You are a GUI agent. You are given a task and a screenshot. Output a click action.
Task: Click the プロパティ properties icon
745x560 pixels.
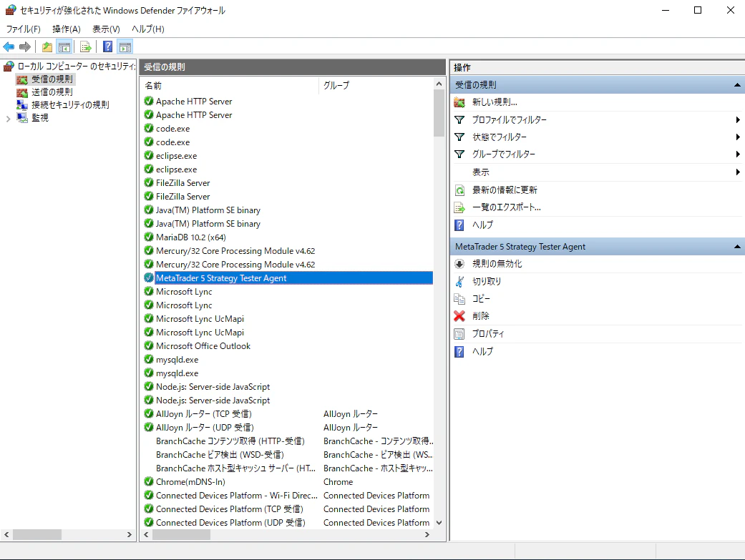[459, 334]
